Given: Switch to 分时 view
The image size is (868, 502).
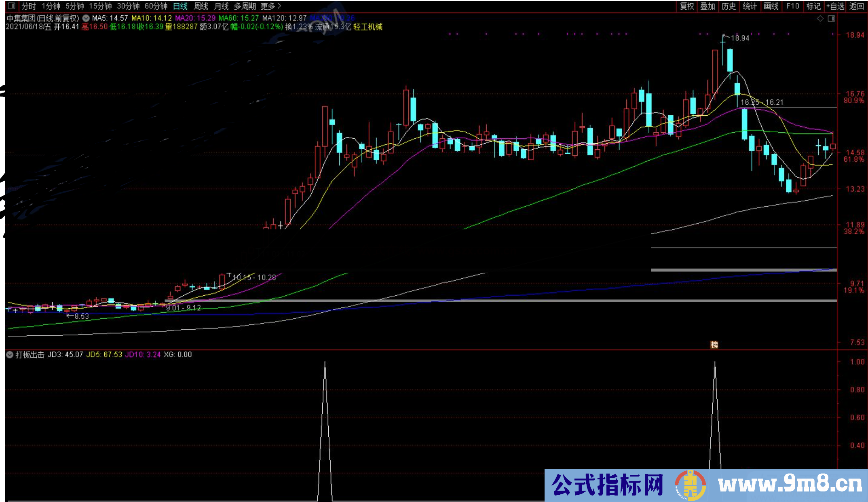Looking at the screenshot, I should tap(29, 6).
